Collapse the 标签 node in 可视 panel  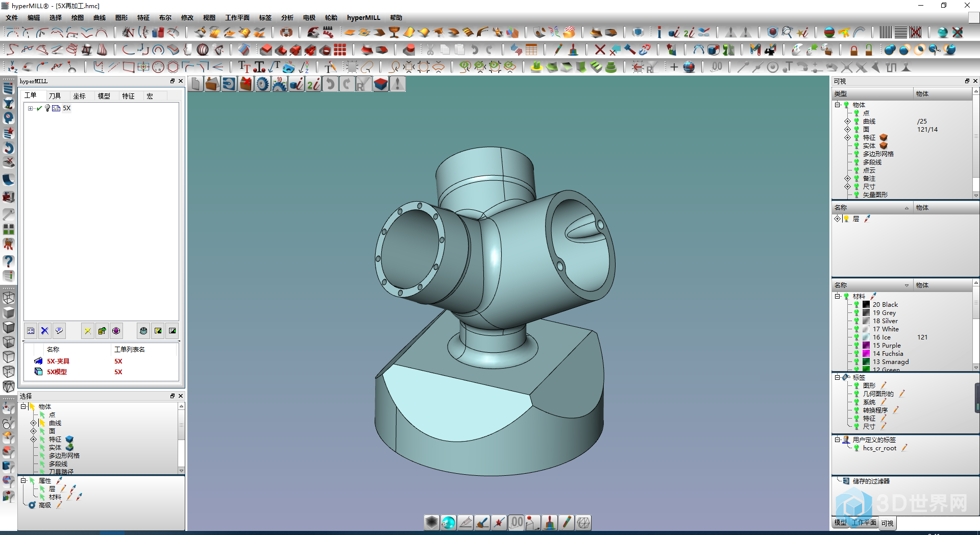click(x=838, y=377)
